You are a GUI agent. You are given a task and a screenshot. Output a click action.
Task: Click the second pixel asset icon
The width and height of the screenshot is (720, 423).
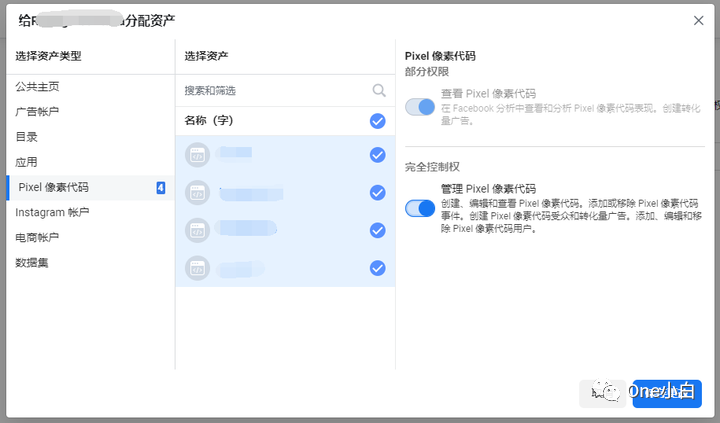[x=197, y=193]
